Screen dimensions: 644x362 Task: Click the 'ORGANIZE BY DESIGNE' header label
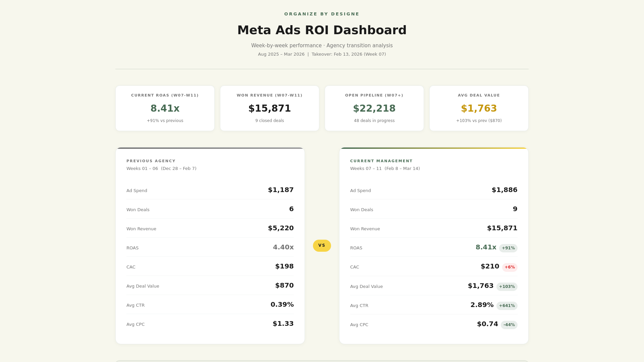[322, 14]
